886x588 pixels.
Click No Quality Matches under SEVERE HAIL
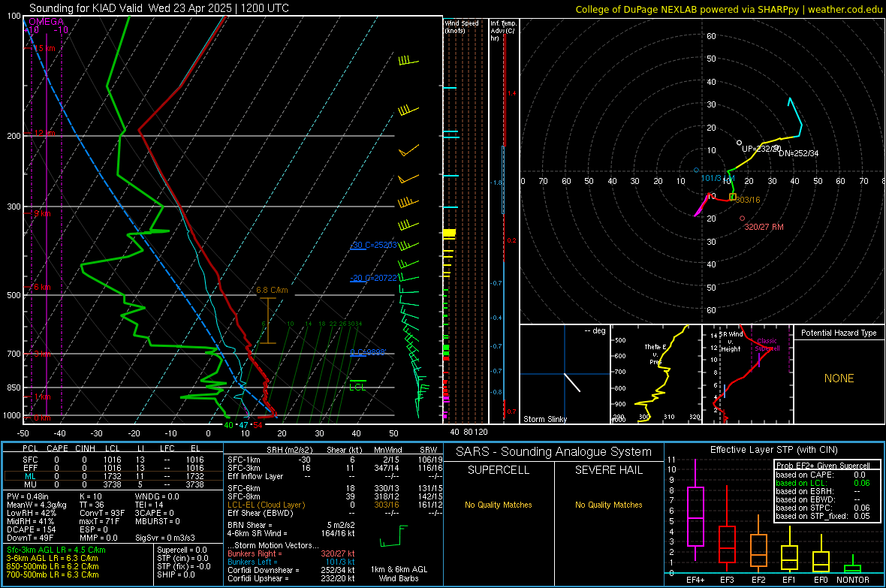coord(608,505)
